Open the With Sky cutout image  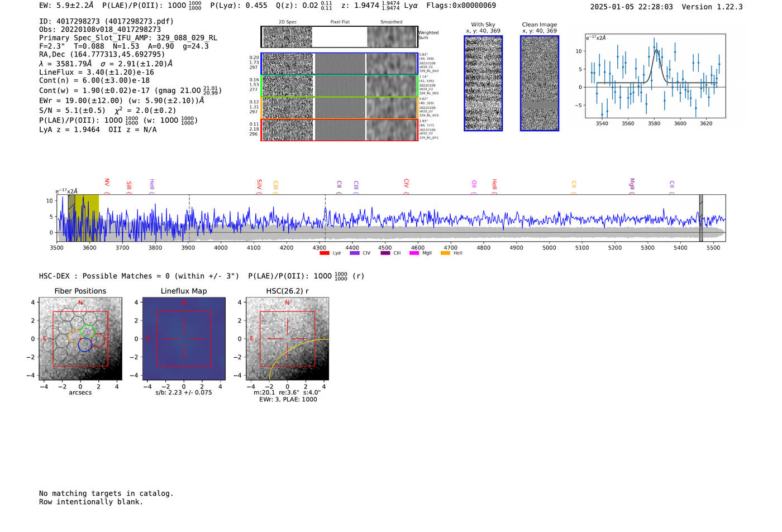[483, 83]
